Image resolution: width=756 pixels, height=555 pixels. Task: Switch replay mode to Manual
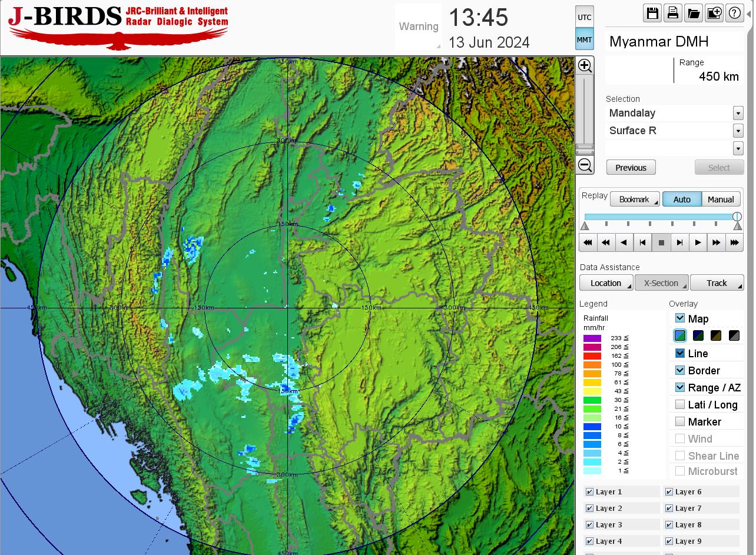721,200
